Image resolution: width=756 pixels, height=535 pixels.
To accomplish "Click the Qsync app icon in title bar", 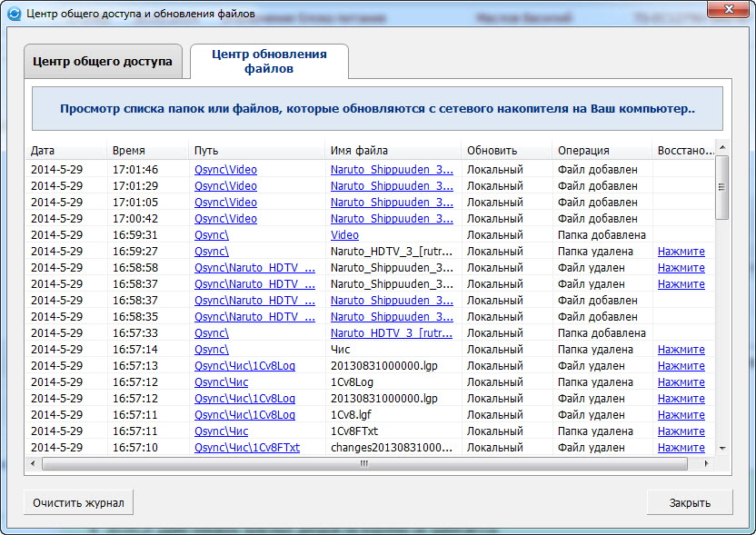I will (15, 14).
